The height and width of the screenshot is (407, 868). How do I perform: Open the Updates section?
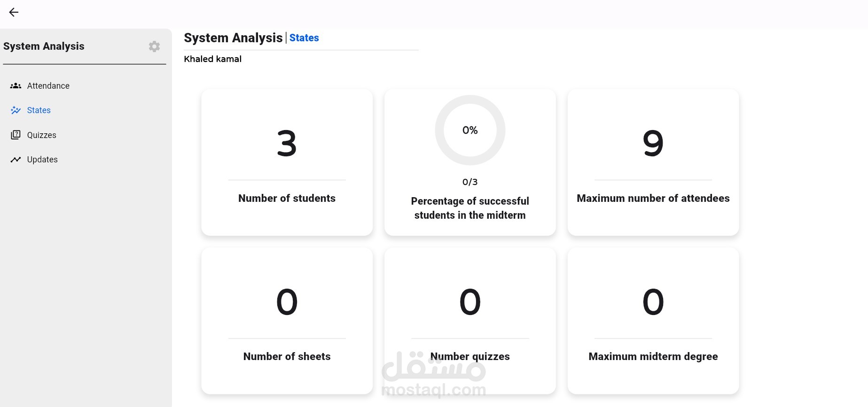click(x=42, y=160)
